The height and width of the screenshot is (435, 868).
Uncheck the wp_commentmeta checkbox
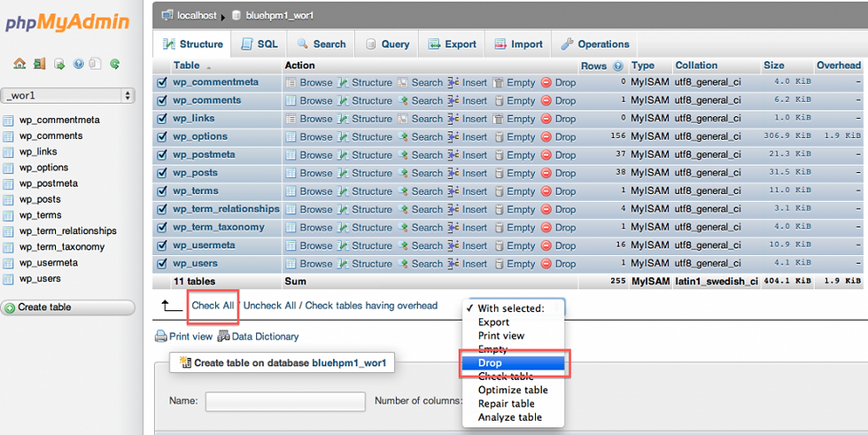coord(162,82)
